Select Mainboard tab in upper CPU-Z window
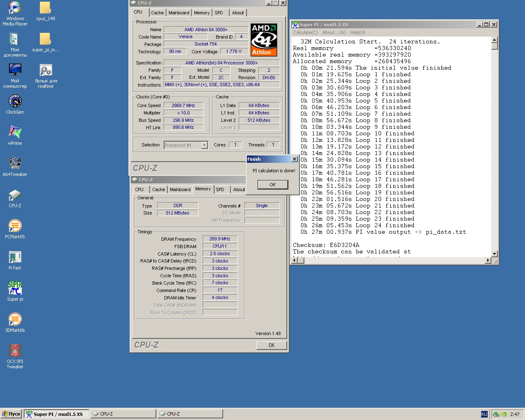The image size is (525, 420). tap(179, 13)
